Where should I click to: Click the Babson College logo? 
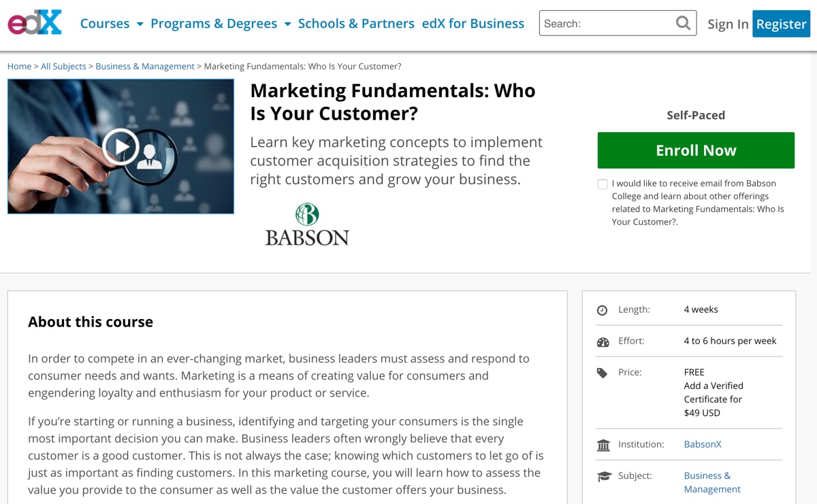click(x=306, y=223)
